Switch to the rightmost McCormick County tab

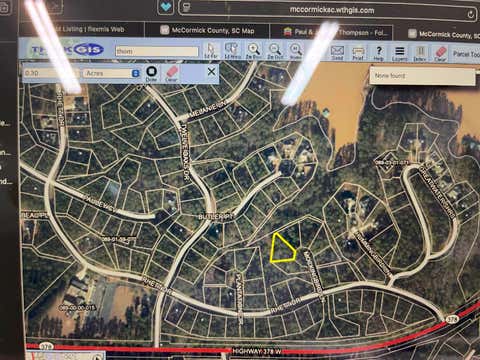coord(438,34)
